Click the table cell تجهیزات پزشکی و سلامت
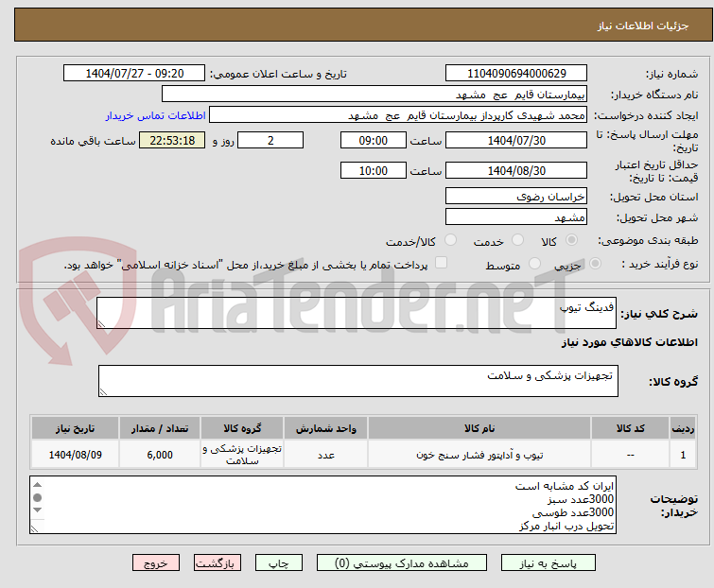Viewport: 714px width, 588px height. point(242,454)
